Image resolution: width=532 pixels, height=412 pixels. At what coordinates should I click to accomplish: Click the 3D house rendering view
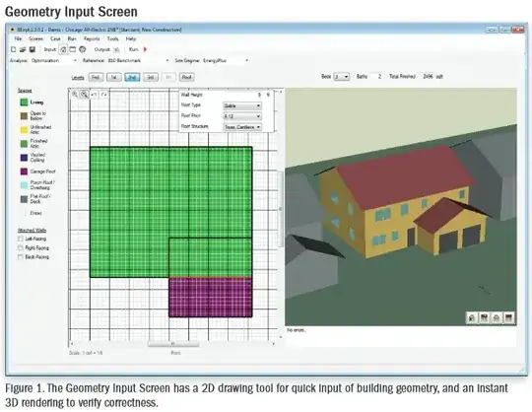coord(401,207)
